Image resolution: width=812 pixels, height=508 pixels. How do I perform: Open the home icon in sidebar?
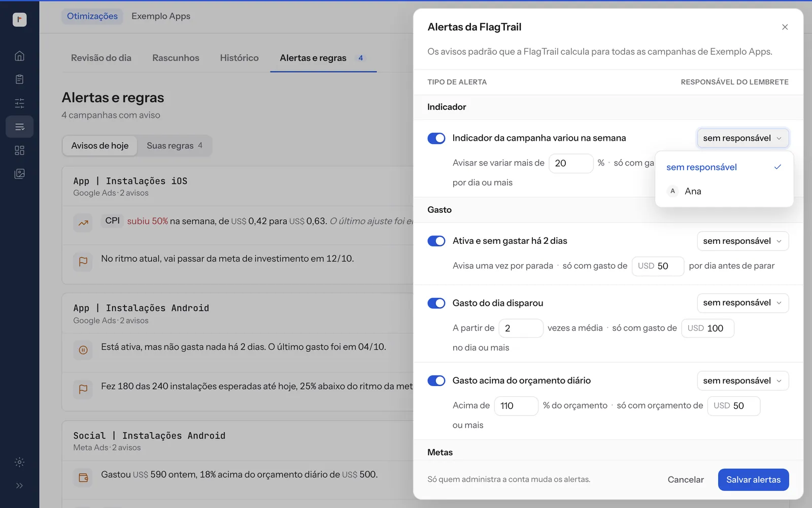(19, 56)
